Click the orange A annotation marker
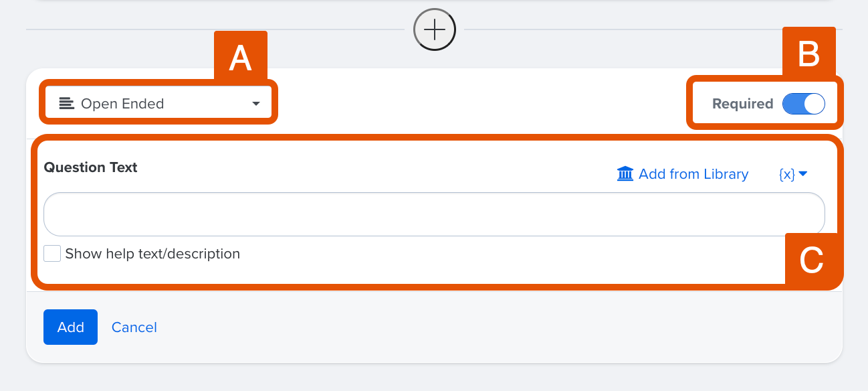Viewport: 868px width, 391px height. point(240,58)
